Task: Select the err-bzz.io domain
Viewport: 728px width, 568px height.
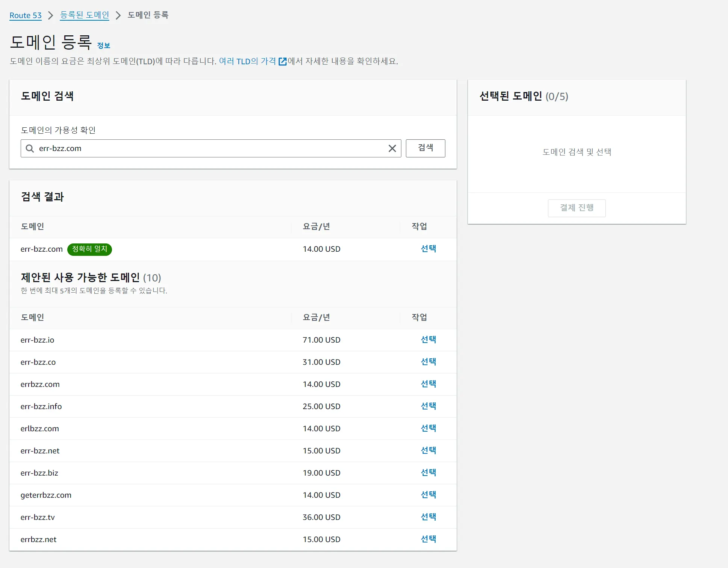Action: point(428,340)
